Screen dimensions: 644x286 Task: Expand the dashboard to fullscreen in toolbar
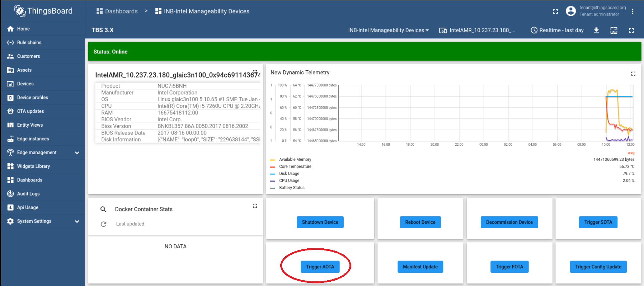(631, 31)
